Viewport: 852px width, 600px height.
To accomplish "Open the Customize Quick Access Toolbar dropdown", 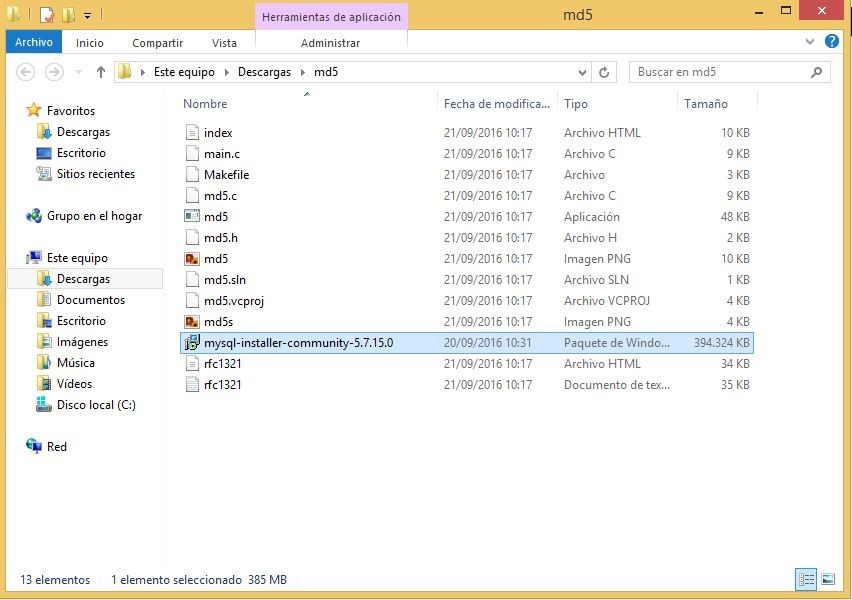I will (x=87, y=16).
